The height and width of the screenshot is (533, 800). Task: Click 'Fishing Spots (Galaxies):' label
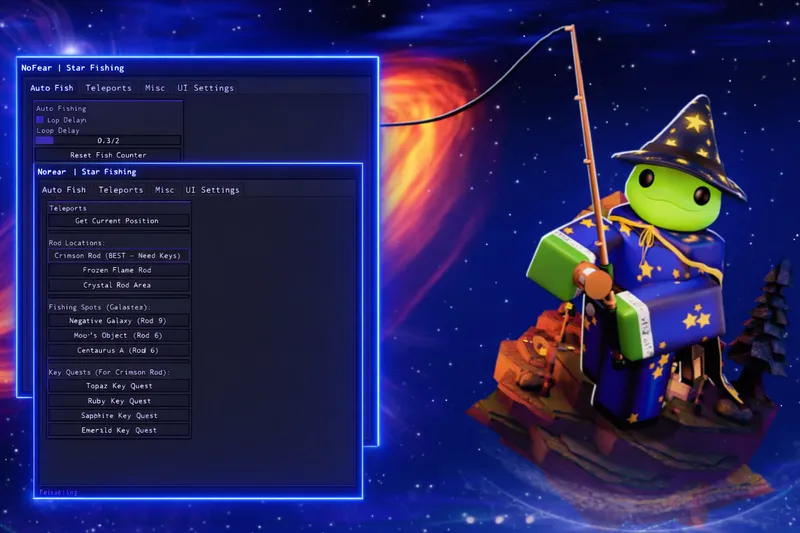[x=99, y=307]
